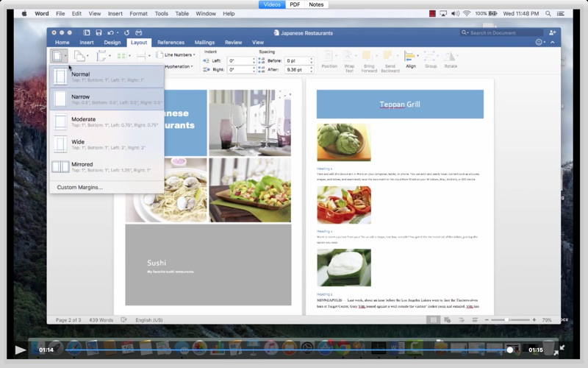Click the video Play button
588x368 pixels.
click(x=21, y=350)
